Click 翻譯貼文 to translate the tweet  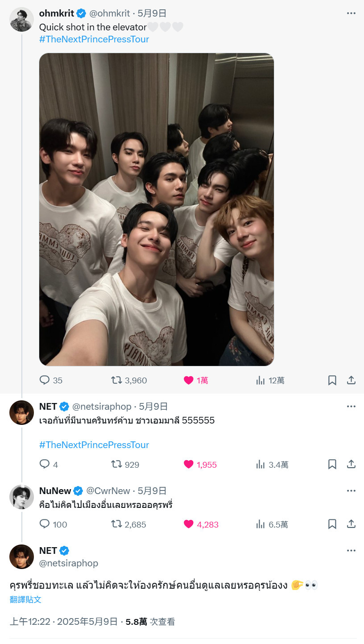26,599
